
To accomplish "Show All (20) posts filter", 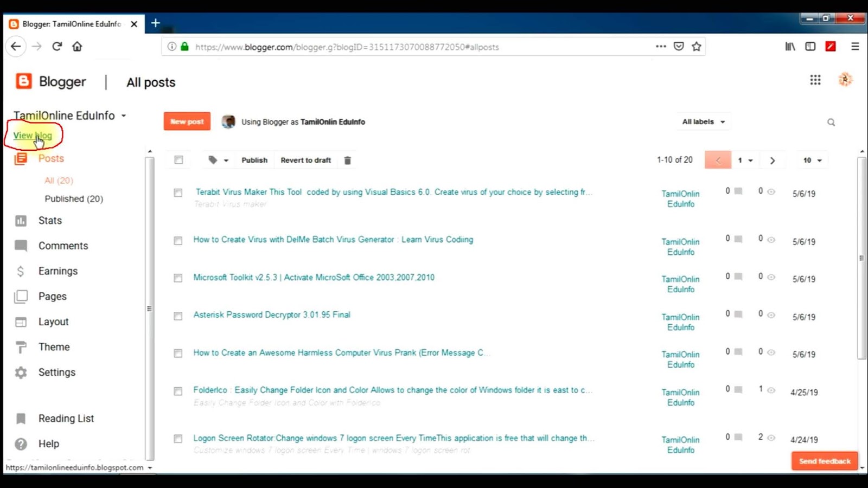I will [59, 181].
